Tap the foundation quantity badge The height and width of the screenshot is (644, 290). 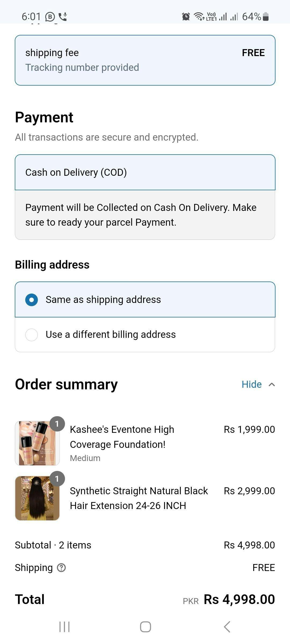pos(57,424)
